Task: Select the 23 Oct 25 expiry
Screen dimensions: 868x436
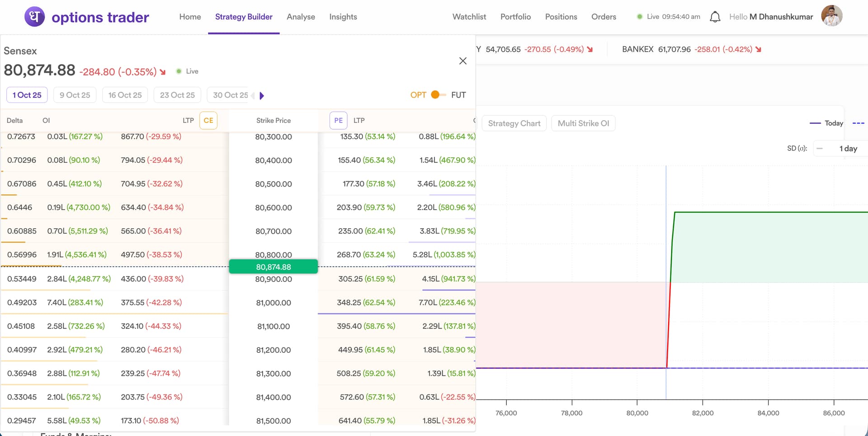Action: click(x=177, y=95)
